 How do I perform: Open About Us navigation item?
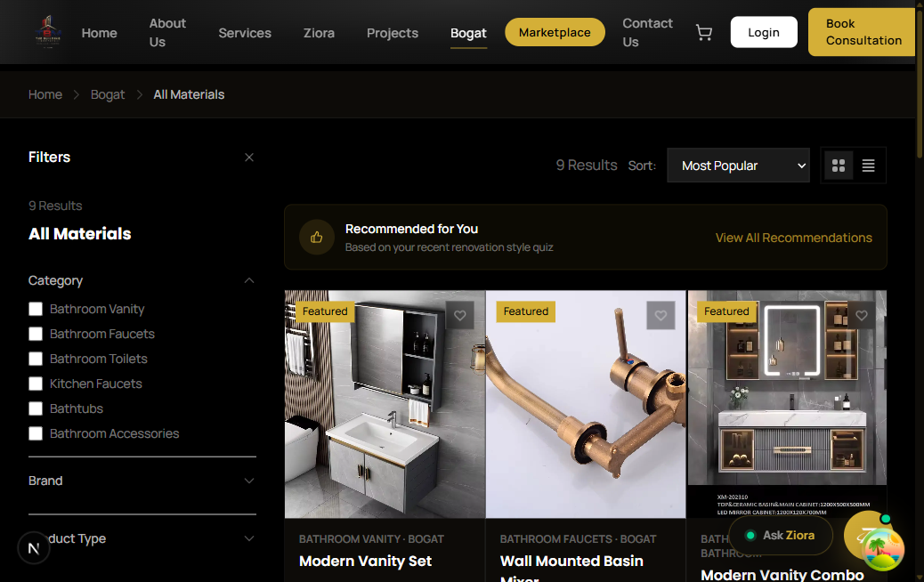click(x=167, y=32)
